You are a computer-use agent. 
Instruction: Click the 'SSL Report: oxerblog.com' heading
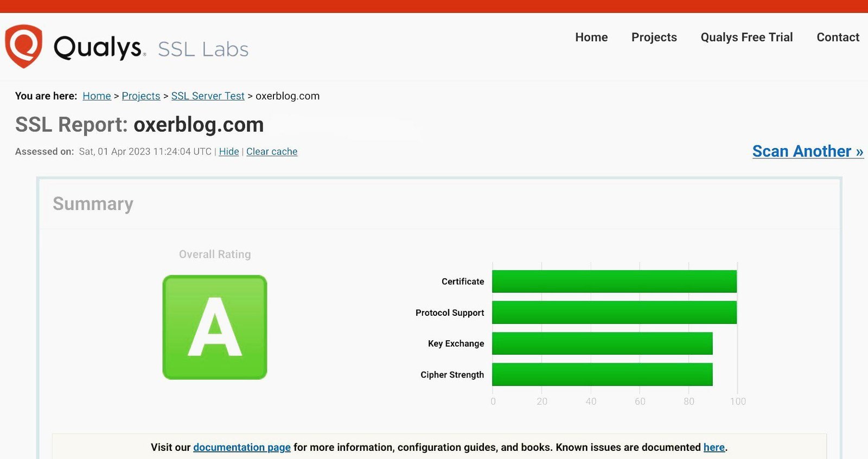[x=139, y=125]
